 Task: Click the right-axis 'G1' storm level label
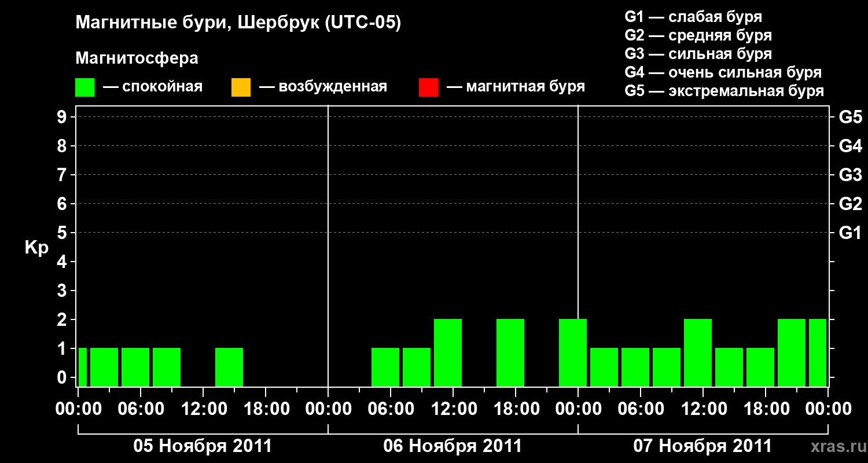(x=850, y=233)
